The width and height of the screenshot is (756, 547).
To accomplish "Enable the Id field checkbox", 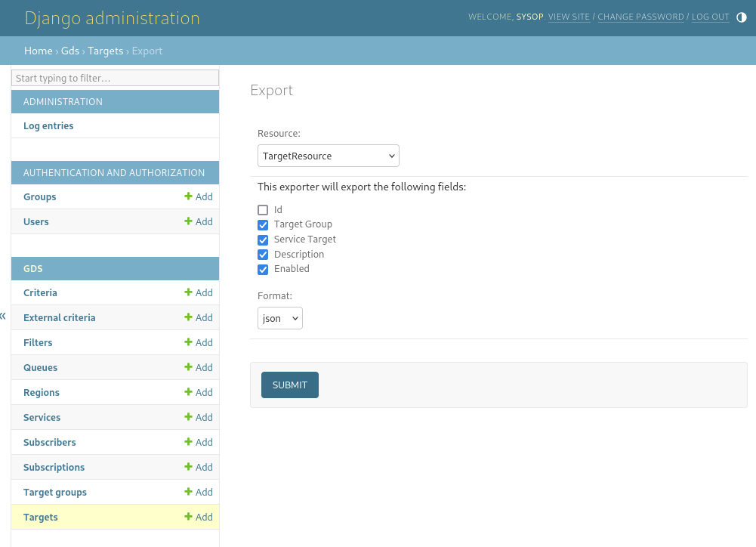I will [263, 210].
